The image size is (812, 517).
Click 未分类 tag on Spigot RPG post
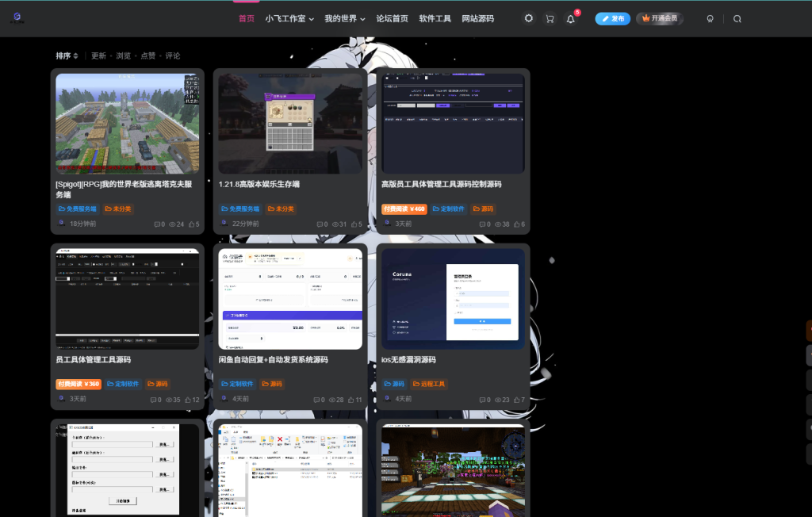118,209
